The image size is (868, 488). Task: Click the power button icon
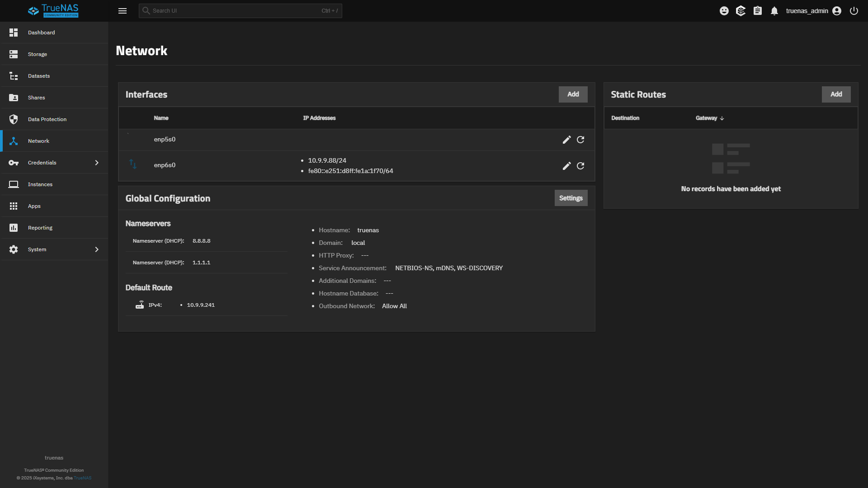pos(854,11)
